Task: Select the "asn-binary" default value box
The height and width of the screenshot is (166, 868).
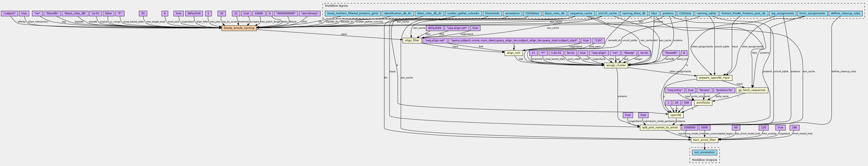Action: click(x=309, y=13)
